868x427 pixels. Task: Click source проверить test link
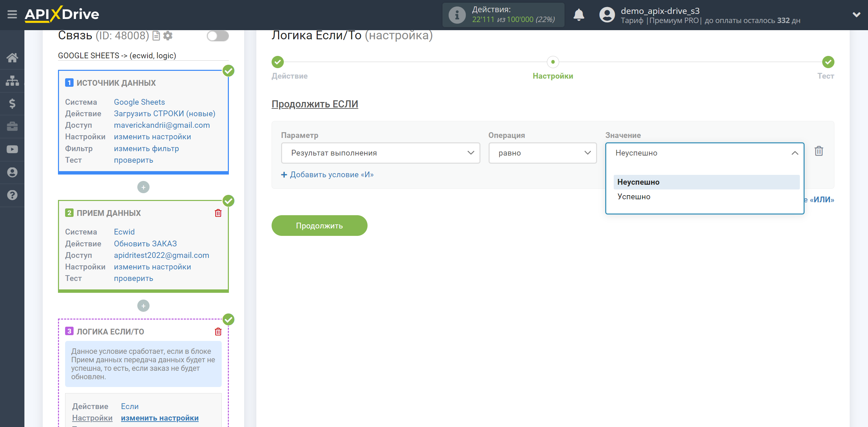pos(133,160)
